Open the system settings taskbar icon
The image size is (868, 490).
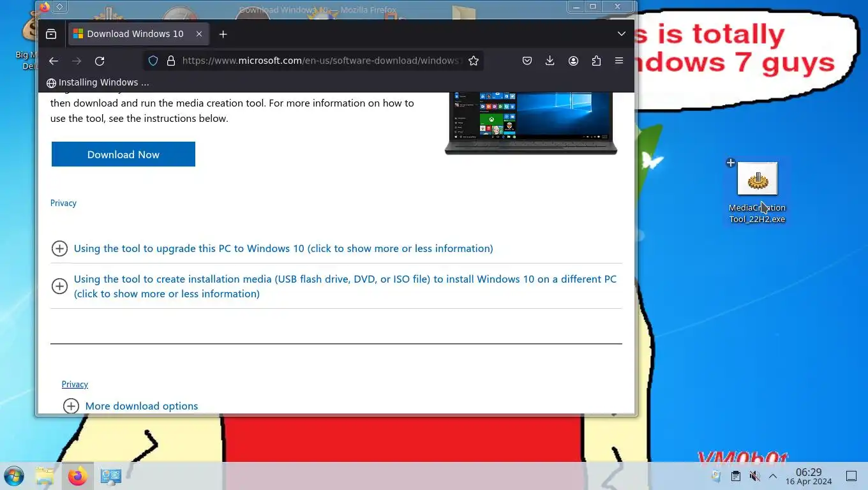click(x=110, y=476)
